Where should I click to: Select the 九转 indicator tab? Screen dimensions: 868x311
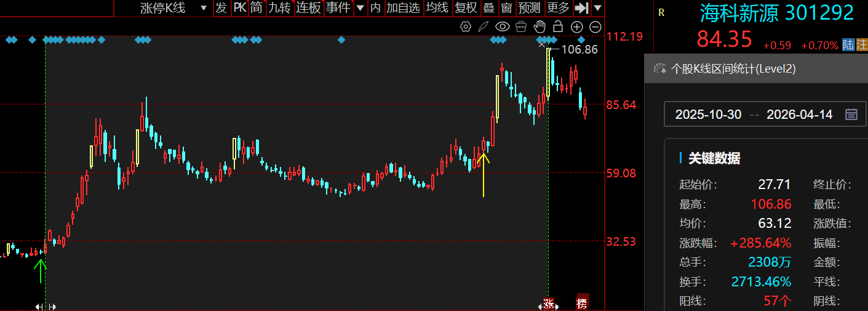pos(280,8)
